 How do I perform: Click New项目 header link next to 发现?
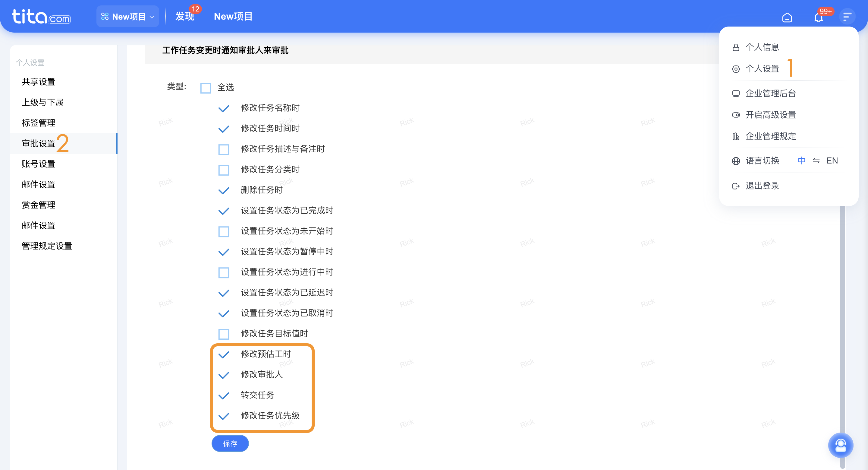[233, 17]
